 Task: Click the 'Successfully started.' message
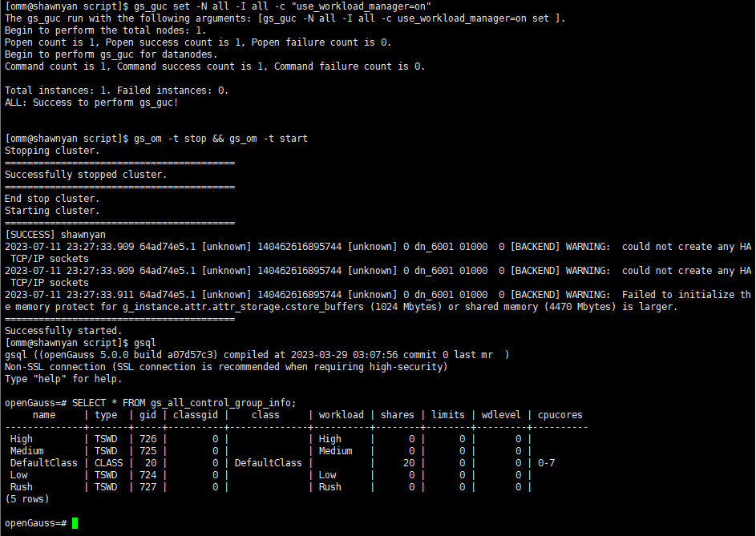point(63,331)
